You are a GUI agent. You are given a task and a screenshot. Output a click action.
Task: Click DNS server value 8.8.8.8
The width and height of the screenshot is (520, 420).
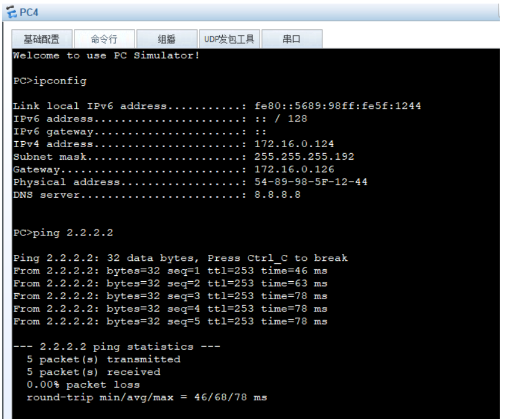pos(278,194)
